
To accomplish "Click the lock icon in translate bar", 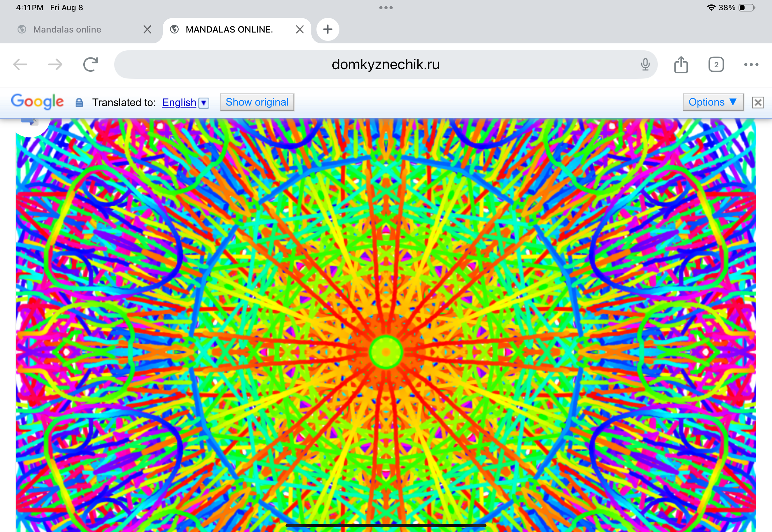I will pos(79,102).
